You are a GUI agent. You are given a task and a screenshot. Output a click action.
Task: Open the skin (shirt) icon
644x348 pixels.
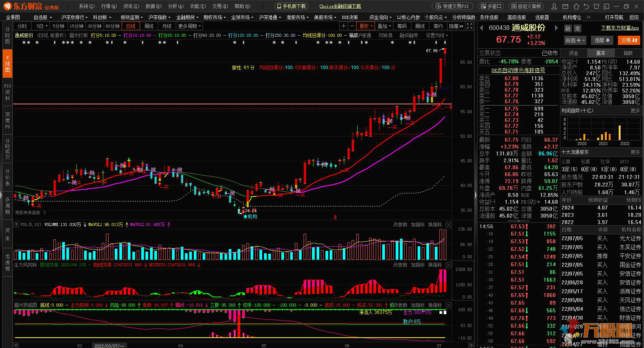(596, 7)
